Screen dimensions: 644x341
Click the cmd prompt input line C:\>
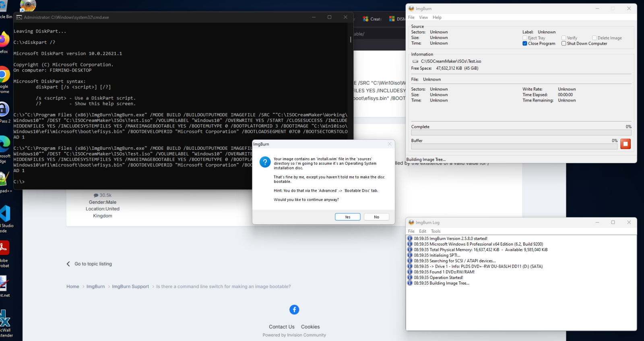click(x=19, y=182)
